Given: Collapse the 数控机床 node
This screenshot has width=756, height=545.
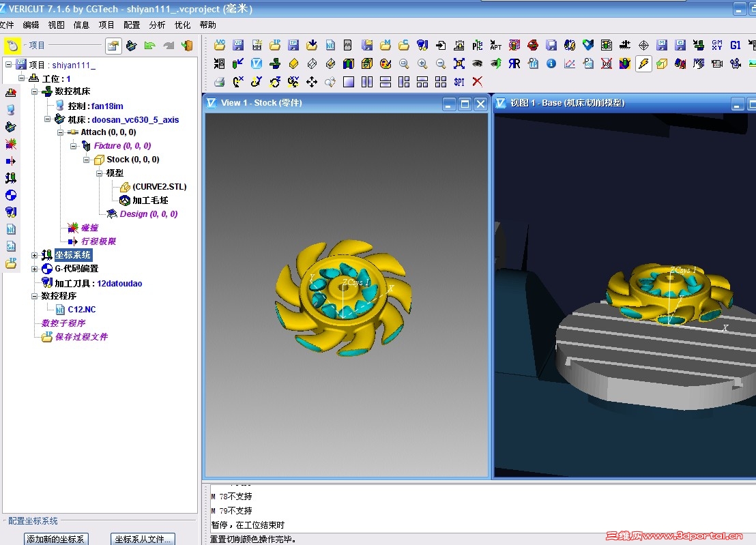Looking at the screenshot, I should click(34, 91).
